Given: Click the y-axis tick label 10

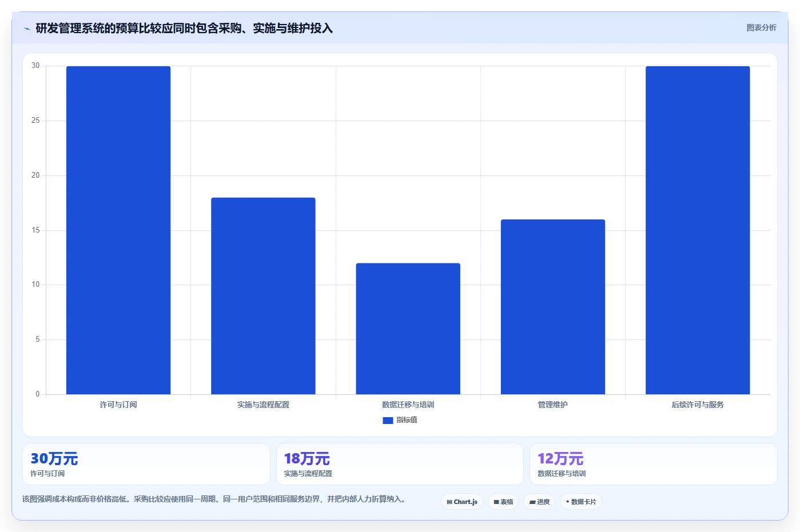Looking at the screenshot, I should [35, 285].
